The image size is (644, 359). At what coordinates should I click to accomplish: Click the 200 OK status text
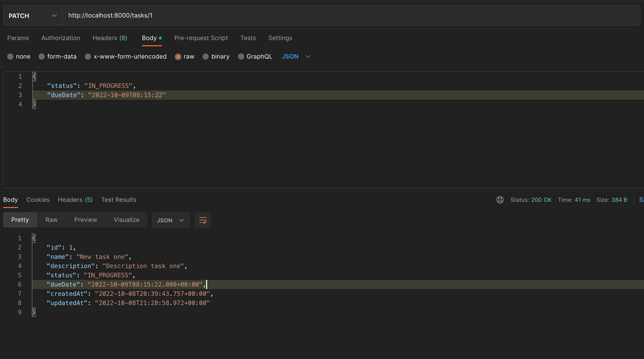click(x=542, y=200)
